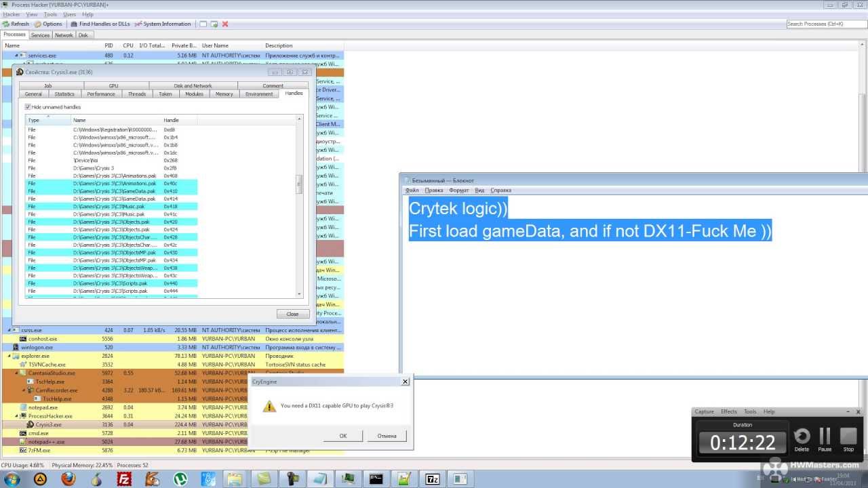
Task: Click Find Handles or DLLs button
Action: pyautogui.click(x=100, y=24)
